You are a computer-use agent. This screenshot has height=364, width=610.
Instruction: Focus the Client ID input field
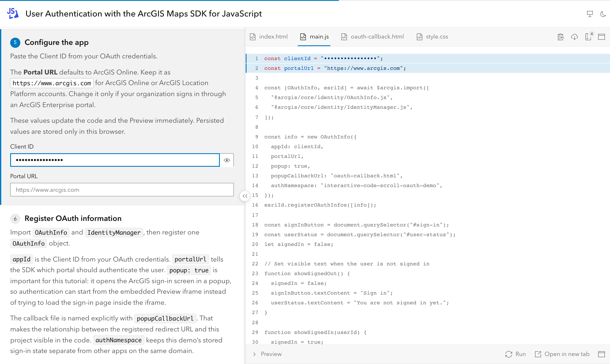pyautogui.click(x=115, y=160)
